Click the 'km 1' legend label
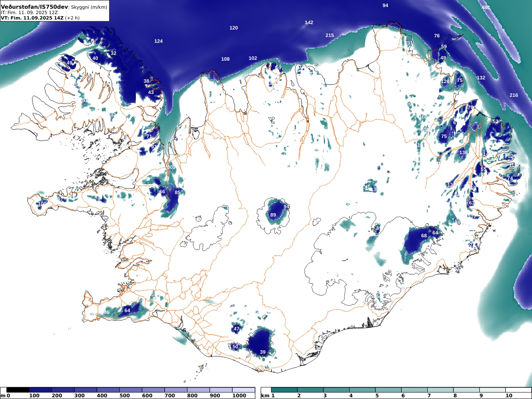532x399 pixels. pyautogui.click(x=268, y=396)
